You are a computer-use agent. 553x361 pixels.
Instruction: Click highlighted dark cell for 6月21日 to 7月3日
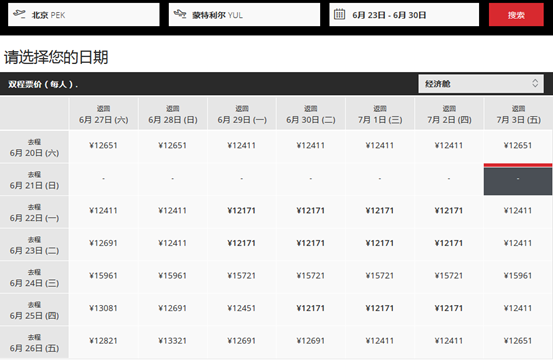[x=518, y=179]
